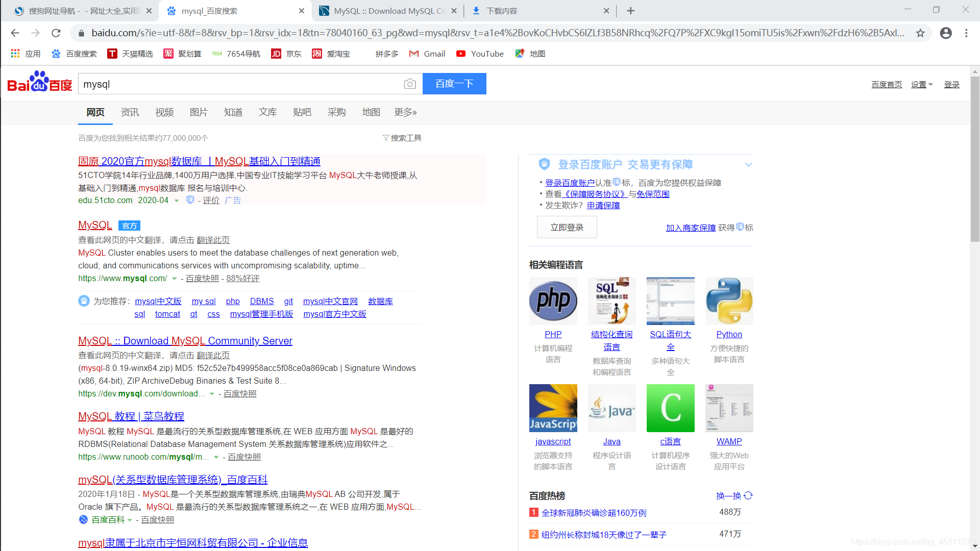Click the 登录 link at top right
980x551 pixels.
[x=951, y=85]
